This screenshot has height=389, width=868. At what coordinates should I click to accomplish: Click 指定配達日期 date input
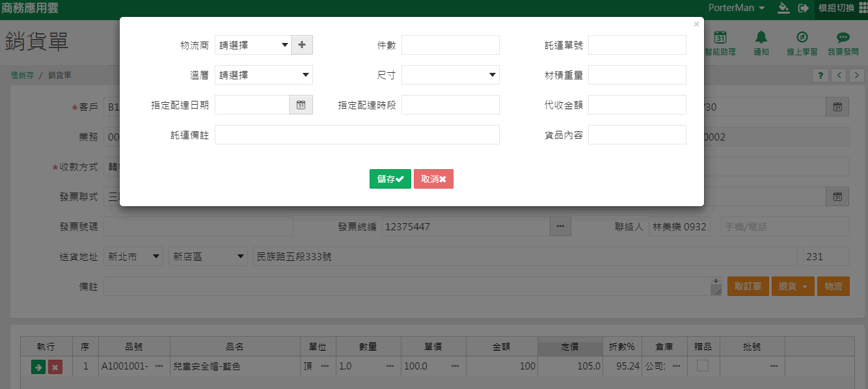pyautogui.click(x=252, y=105)
